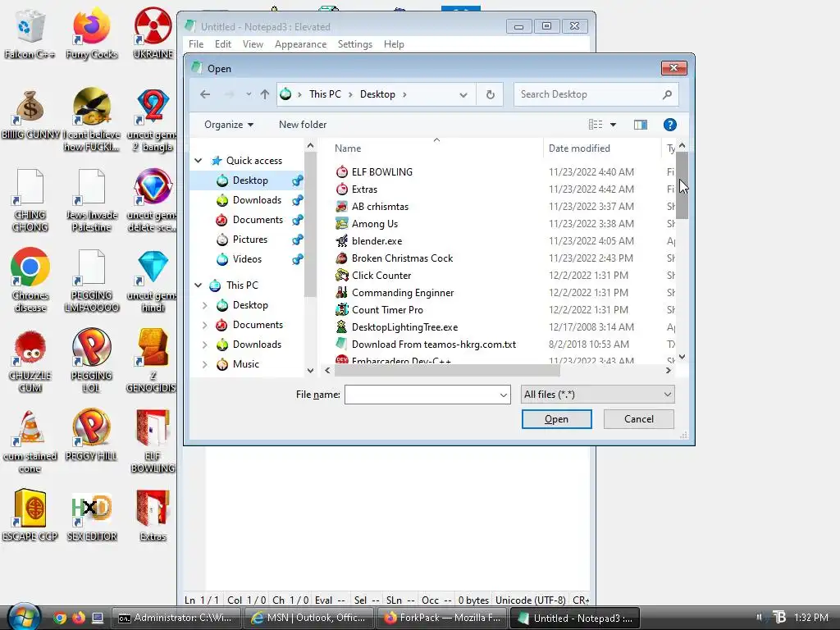Open the Organize dropdown menu
This screenshot has width=840, height=630.
(229, 125)
